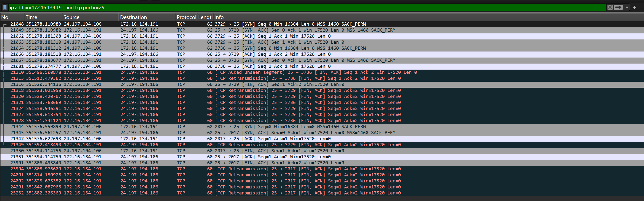Select packet 21316 FIN, ACK row
644x201 pixels.
(x=322, y=84)
